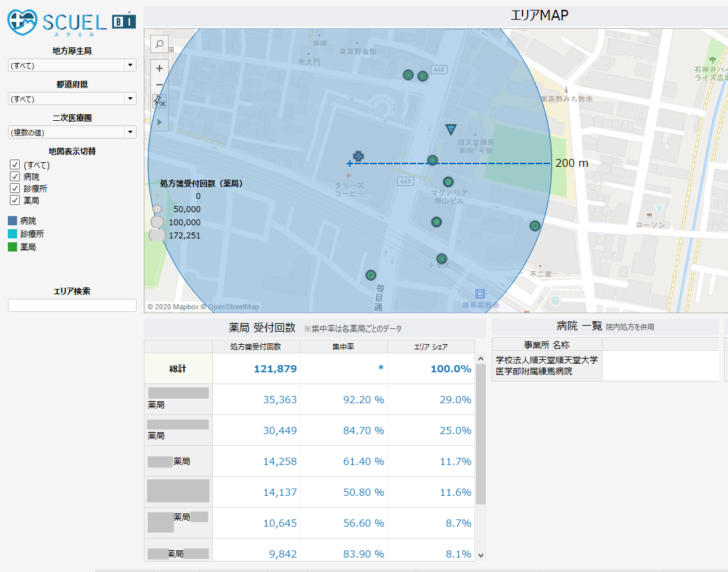Screen dimensions: 728x572
Task: Toggle the 診療所 checkbox
Action: pos(14,188)
